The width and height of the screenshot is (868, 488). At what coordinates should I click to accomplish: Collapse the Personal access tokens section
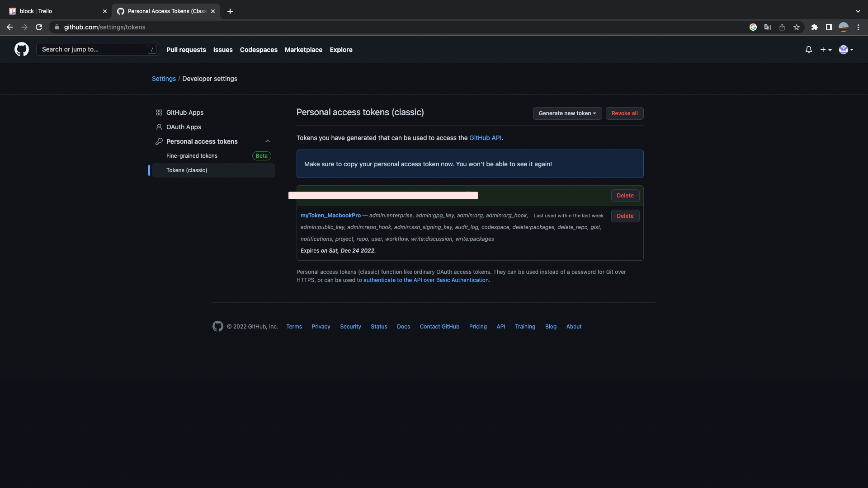(x=268, y=141)
